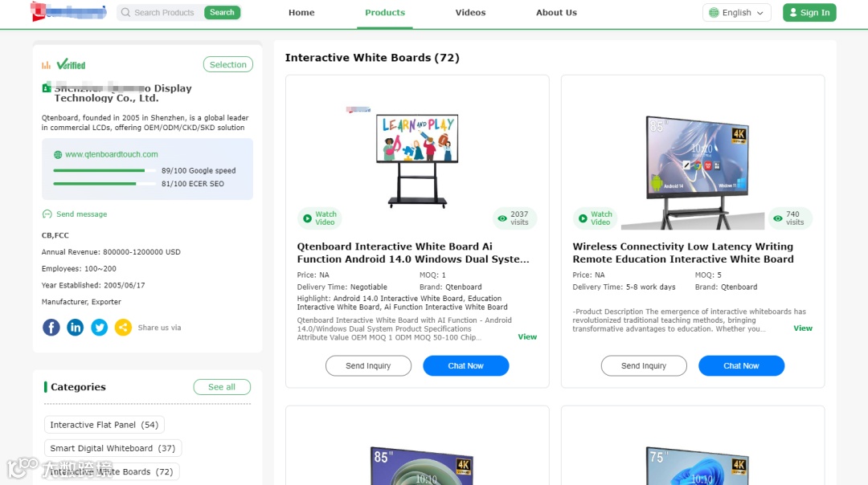Open the 85-inch 4K display image in second card
Viewport: 868px width, 485px height.
pyautogui.click(x=696, y=172)
